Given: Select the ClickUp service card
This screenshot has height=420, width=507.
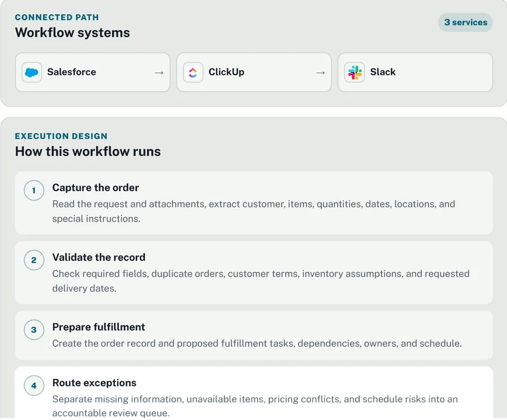Looking at the screenshot, I should tap(254, 73).
